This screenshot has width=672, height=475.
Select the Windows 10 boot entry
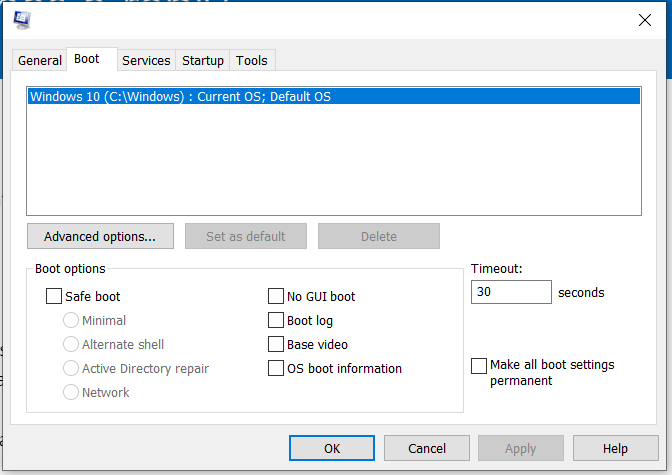[x=180, y=97]
